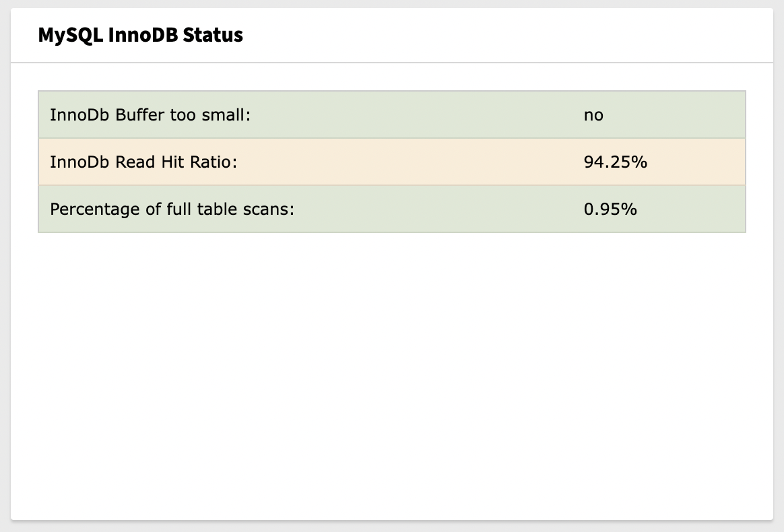Select the highlighted Read Hit Ratio row
The height and width of the screenshot is (532, 784).
tap(392, 162)
